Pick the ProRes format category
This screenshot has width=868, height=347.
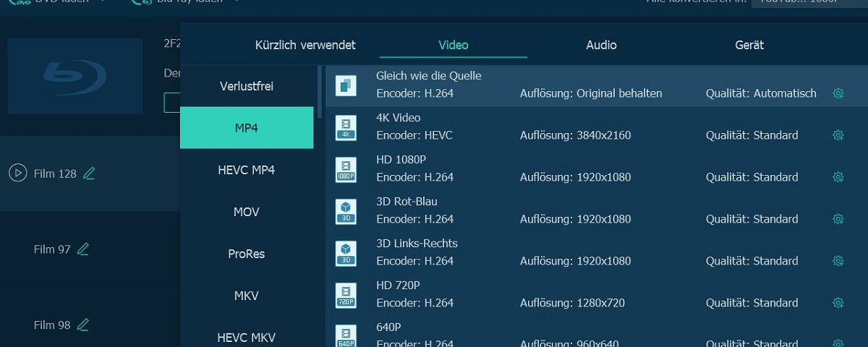point(247,254)
